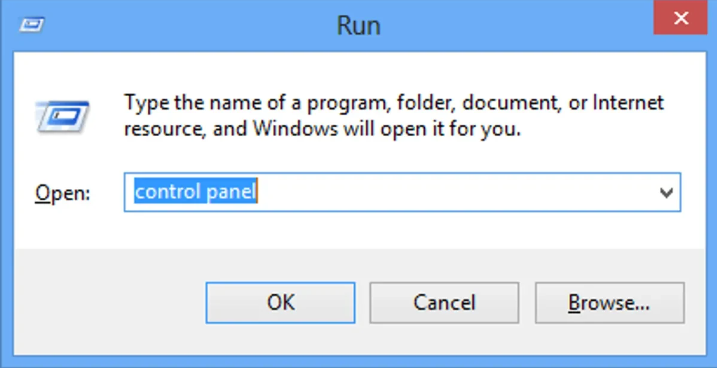Click title bar space between Run title and X

pos(517,25)
